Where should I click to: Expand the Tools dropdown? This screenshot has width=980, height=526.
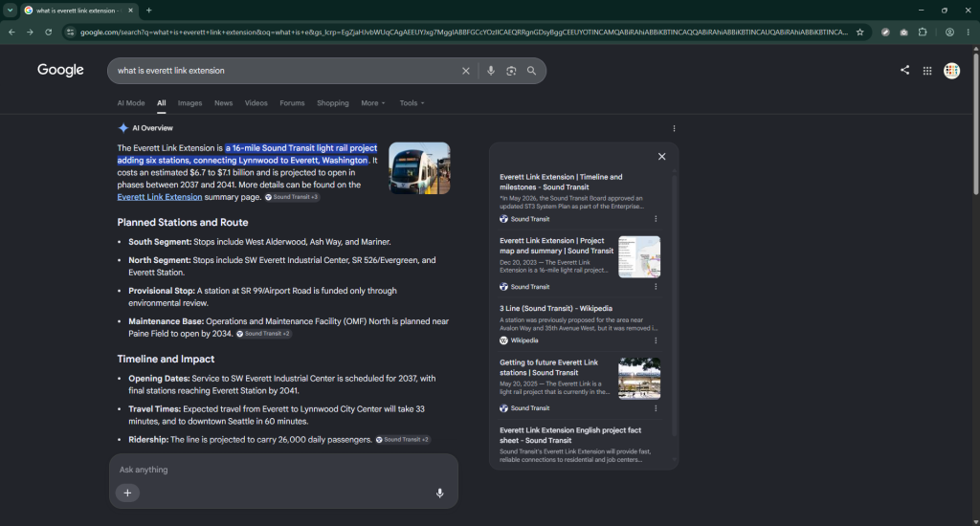tap(412, 103)
